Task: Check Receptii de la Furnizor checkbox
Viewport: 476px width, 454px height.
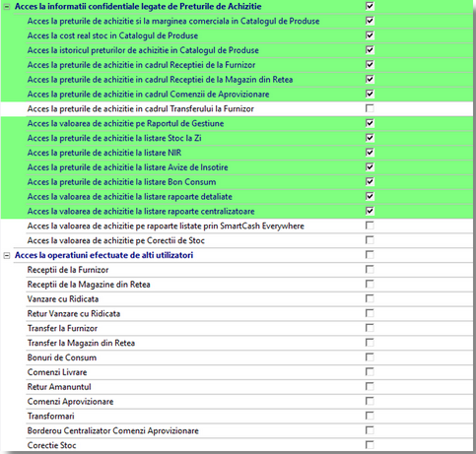Action: pyautogui.click(x=370, y=270)
